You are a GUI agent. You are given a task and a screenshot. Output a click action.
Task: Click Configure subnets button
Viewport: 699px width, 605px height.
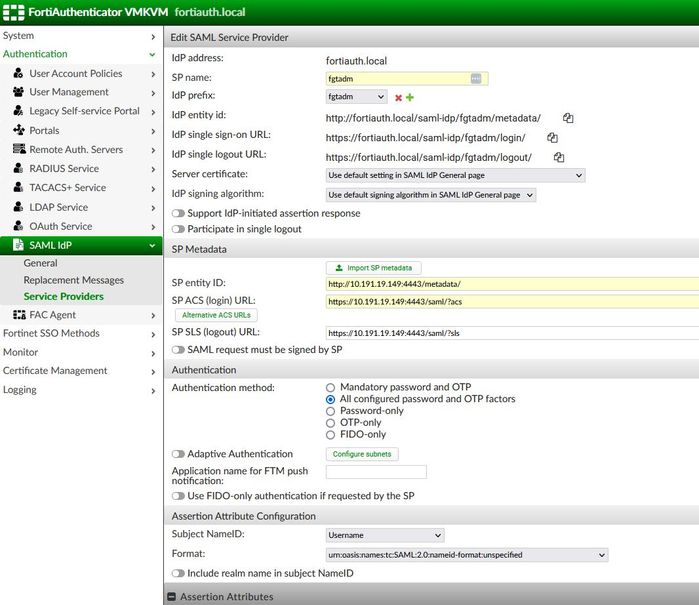(x=362, y=454)
